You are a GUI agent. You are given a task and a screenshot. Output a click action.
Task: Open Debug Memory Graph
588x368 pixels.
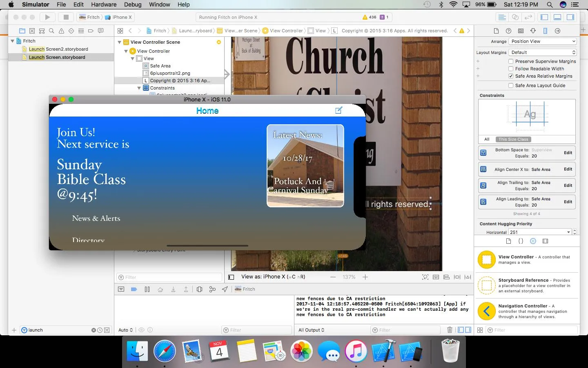coord(212,289)
